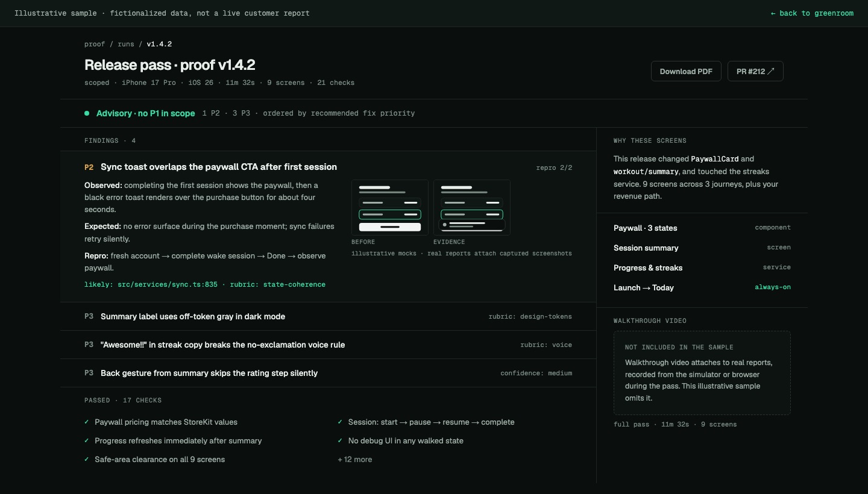This screenshot has width=868, height=494.
Task: Click the PaywallCard code reference
Action: click(x=715, y=159)
